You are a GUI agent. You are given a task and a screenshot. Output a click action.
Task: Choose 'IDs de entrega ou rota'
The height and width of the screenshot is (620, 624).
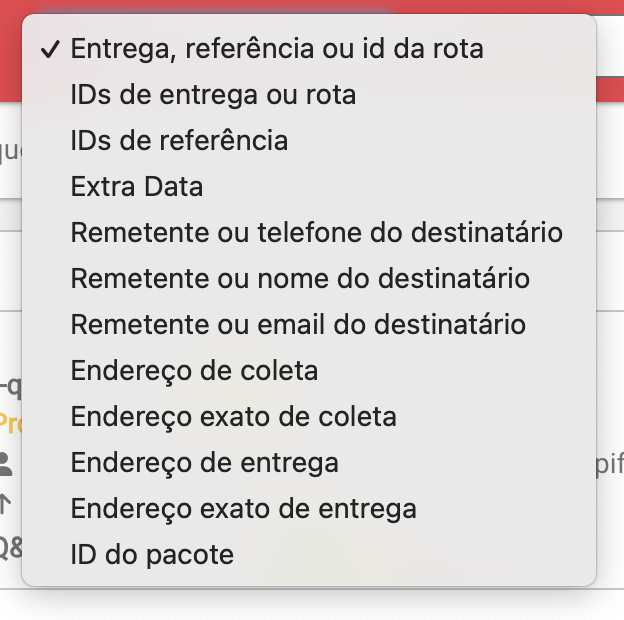309,95
